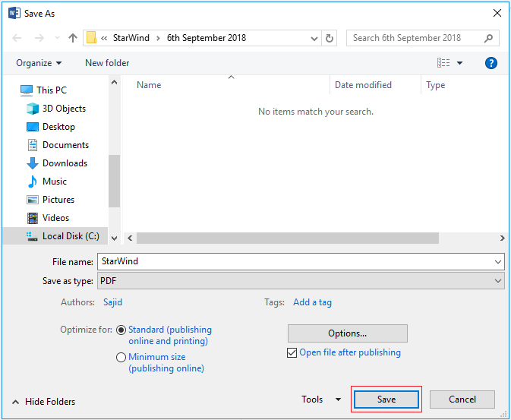Click navigation pane scroll up arrow
Screen dimensions: 511x420
pos(114,82)
